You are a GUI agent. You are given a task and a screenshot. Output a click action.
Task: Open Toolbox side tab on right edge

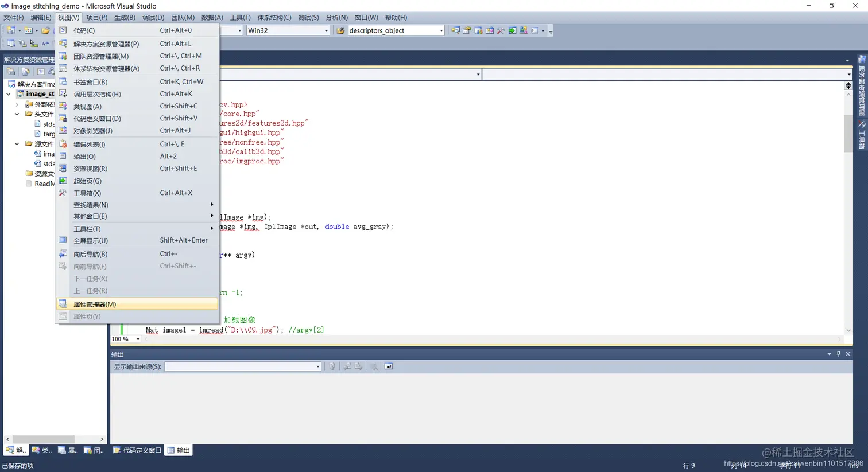(x=862, y=135)
